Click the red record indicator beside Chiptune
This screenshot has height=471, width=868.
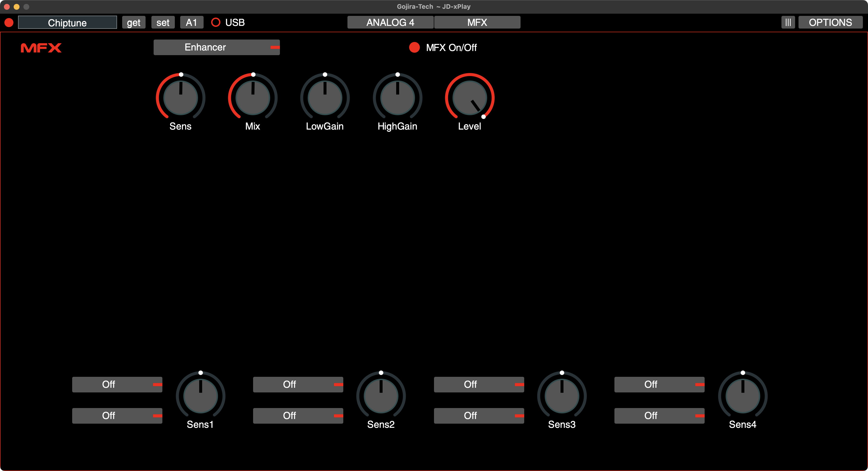[9, 23]
